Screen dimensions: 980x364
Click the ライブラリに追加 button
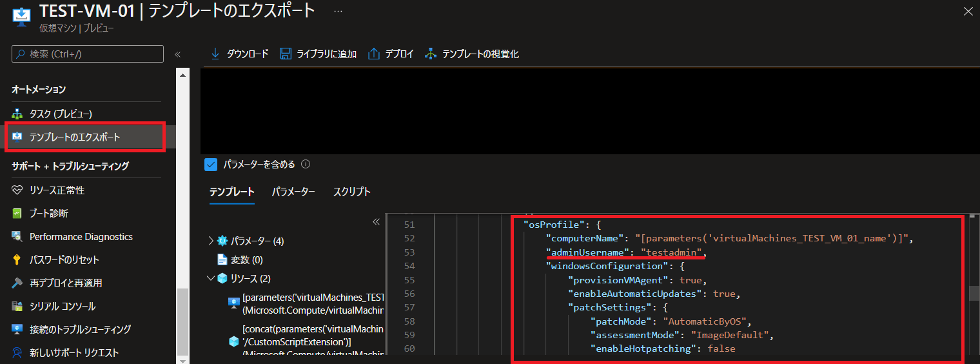point(318,54)
